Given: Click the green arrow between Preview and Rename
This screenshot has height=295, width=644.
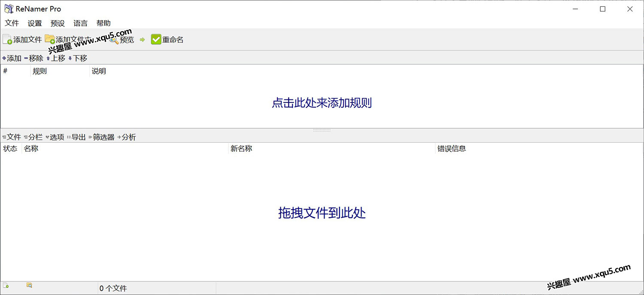Looking at the screenshot, I should 143,40.
